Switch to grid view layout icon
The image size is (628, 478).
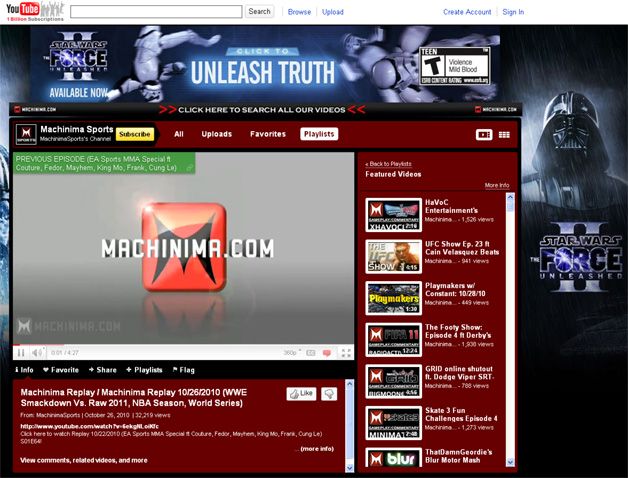pos(504,134)
